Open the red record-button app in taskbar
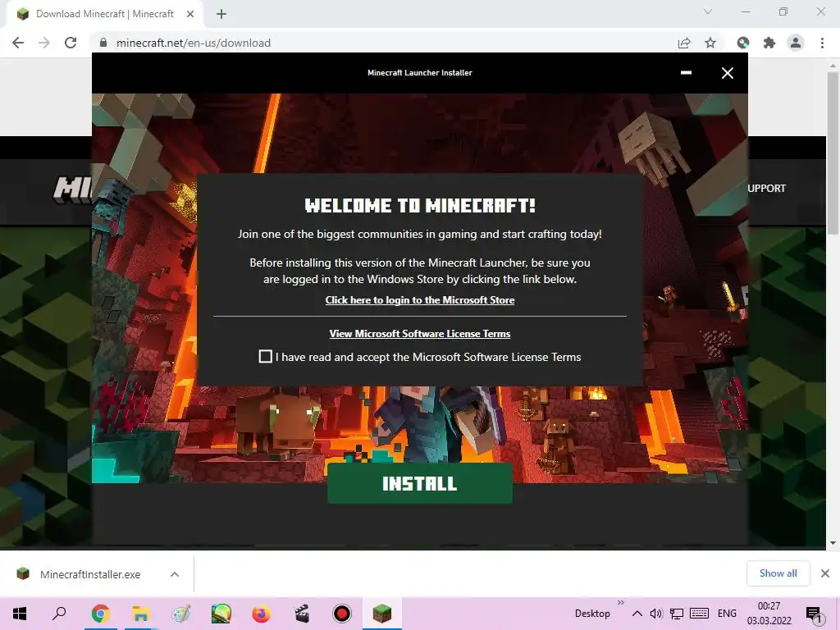 [342, 614]
